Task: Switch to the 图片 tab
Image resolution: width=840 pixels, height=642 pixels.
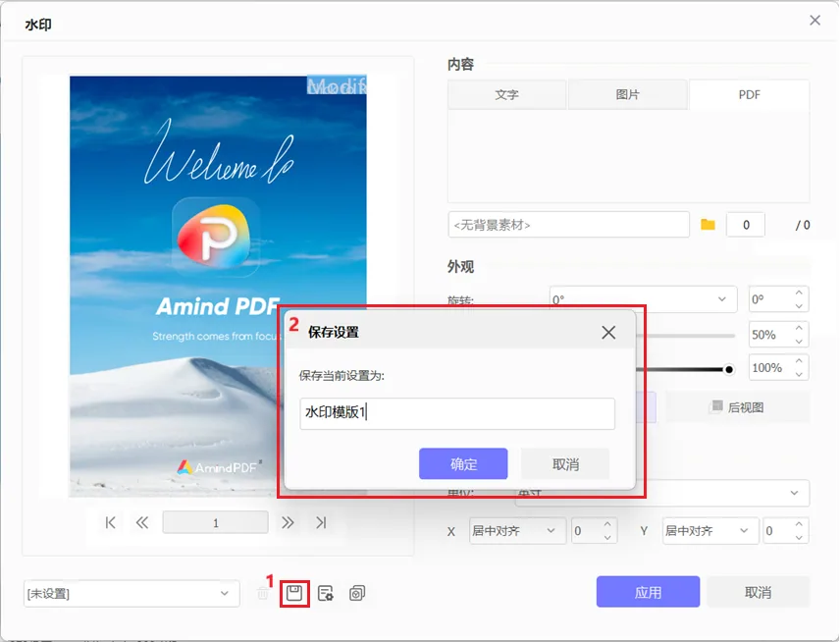Action: click(627, 95)
